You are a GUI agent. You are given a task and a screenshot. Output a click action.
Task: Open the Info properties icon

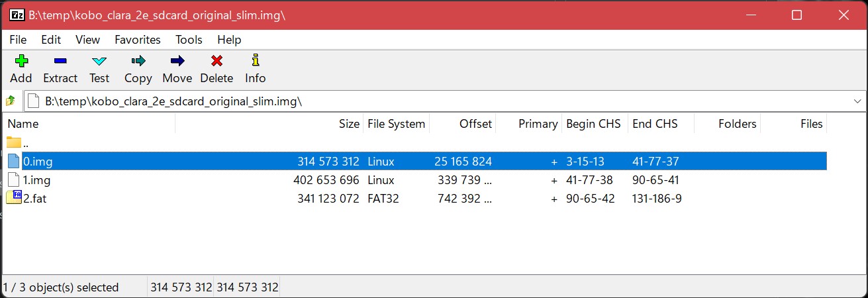[x=255, y=62]
